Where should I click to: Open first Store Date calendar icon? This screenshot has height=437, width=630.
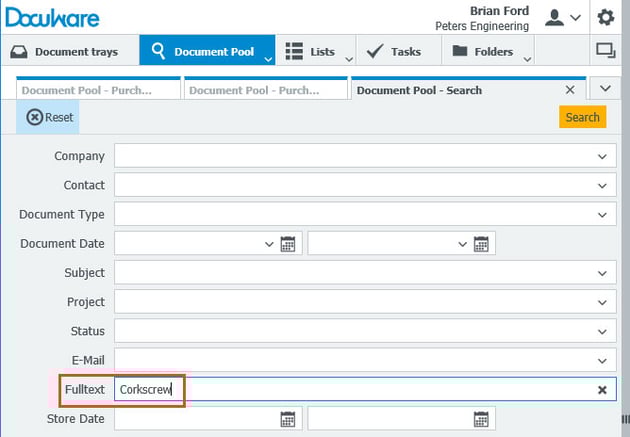pyautogui.click(x=289, y=419)
